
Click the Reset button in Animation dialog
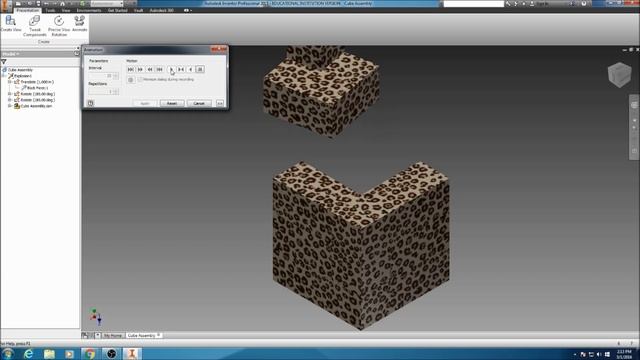[x=172, y=103]
